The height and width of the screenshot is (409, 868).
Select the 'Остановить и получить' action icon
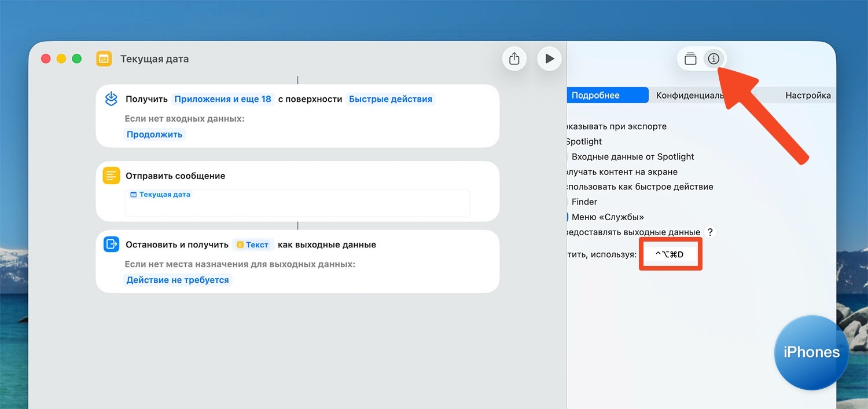(x=111, y=244)
